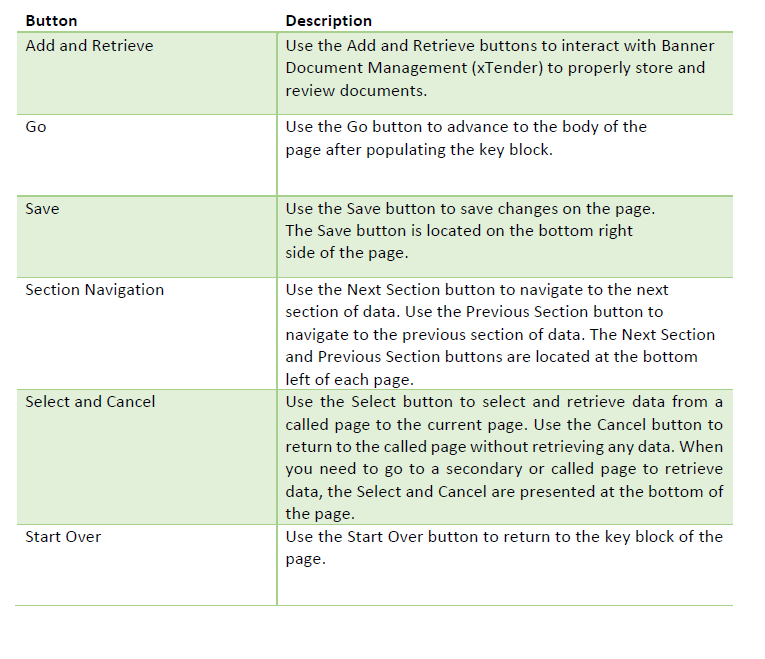This screenshot has width=765, height=659.
Task: Click the Section Navigation description paragraph
Action: pyautogui.click(x=500, y=334)
